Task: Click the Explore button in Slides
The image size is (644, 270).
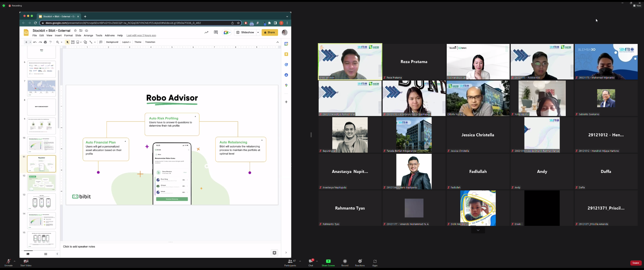Action: point(274,253)
